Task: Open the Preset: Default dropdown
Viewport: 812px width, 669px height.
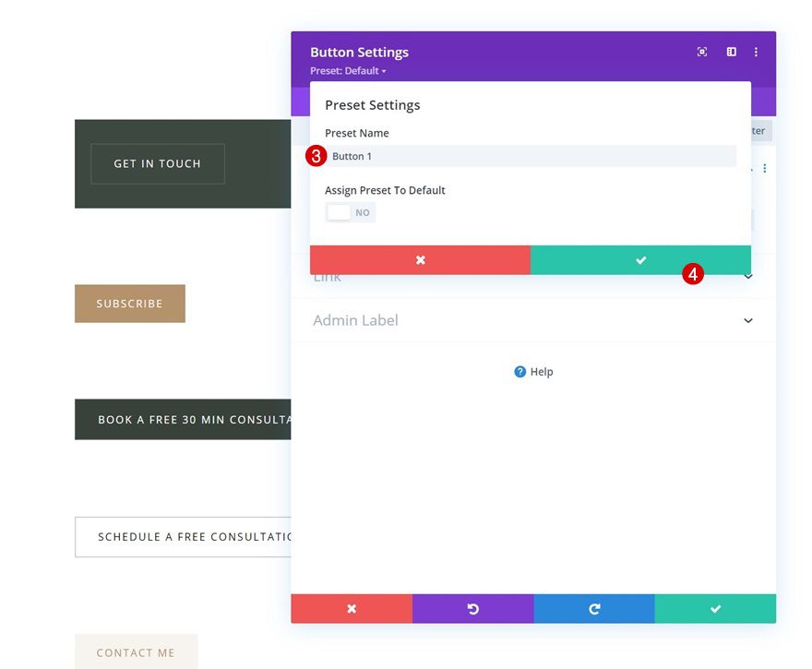Action: (347, 70)
